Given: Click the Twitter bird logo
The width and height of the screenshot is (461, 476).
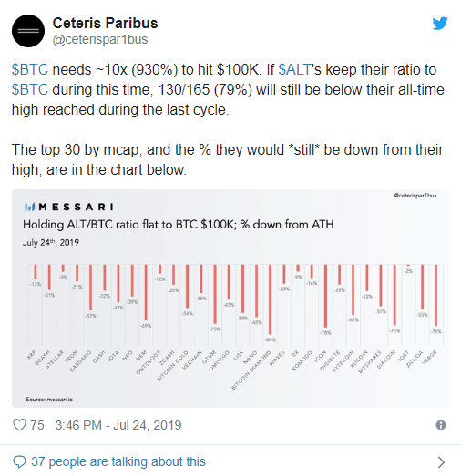Looking at the screenshot, I should [x=440, y=24].
